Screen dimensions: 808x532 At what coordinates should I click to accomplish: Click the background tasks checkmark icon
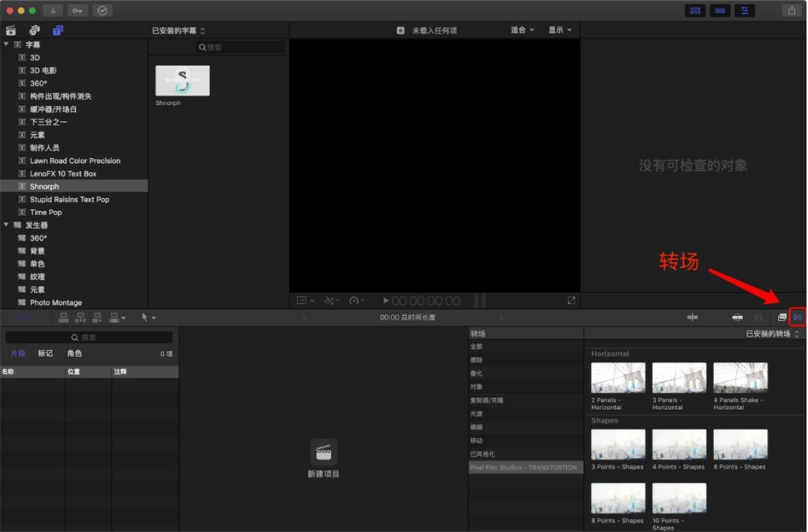pyautogui.click(x=102, y=10)
